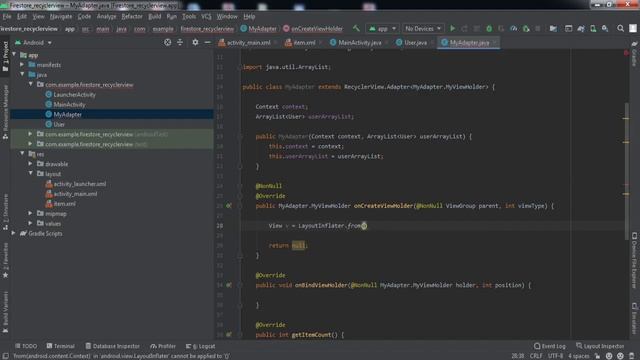Click Attach Debugger to Android Process icon
640x360 pixels.
point(526,29)
